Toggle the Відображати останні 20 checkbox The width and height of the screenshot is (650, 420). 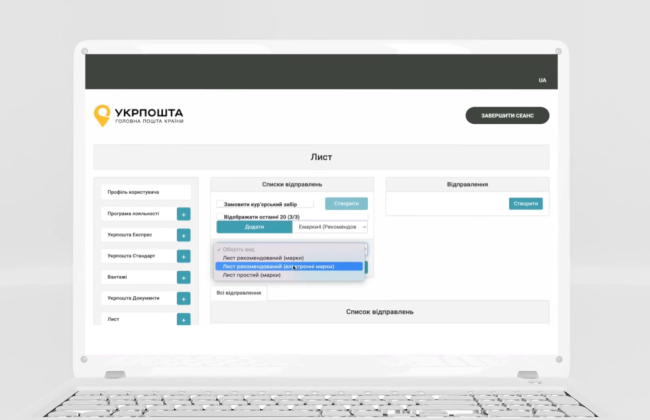220,216
